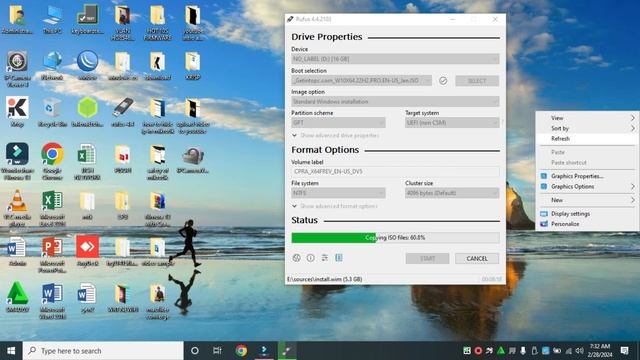This screenshot has height=360, width=640.
Task: Expand Show advanced drive properties
Action: click(336, 135)
